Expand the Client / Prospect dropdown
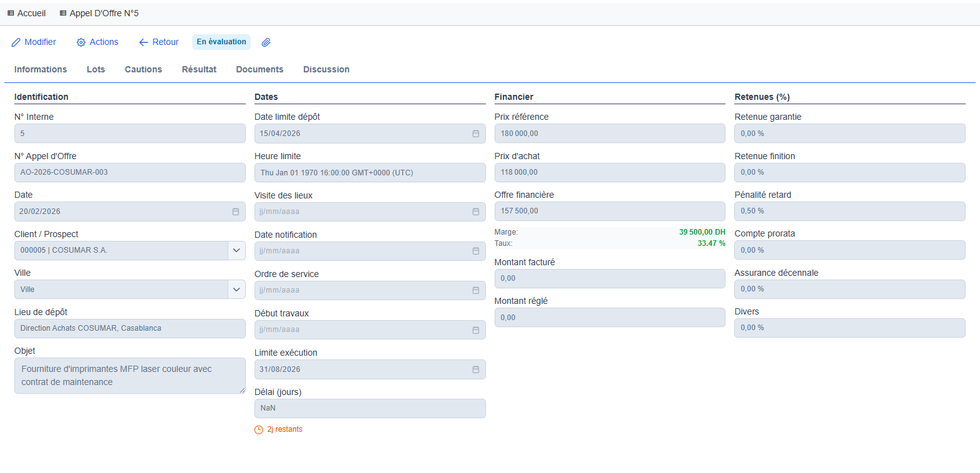Viewport: 980px width, 473px height. pos(236,250)
